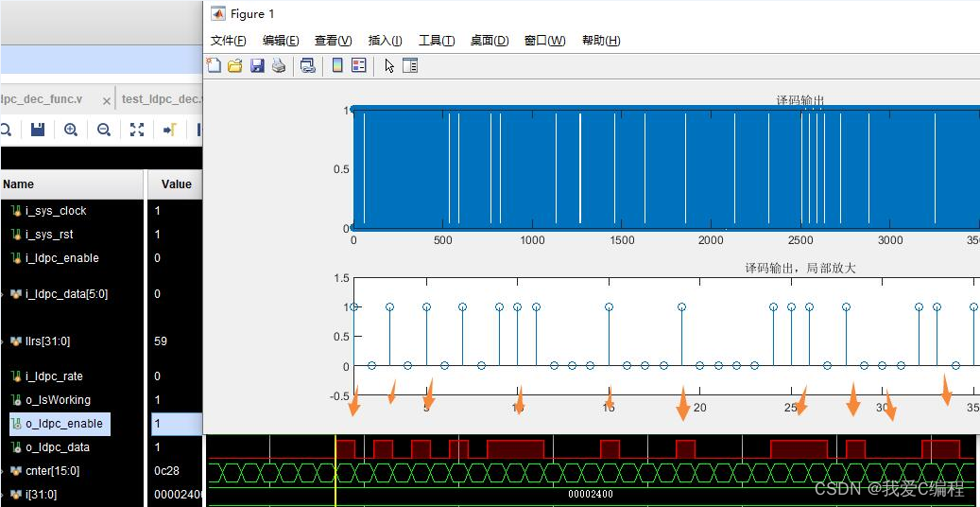980x507 pixels.
Task: Click Zoom Out magnifier in waveform toolbar
Action: tap(104, 130)
